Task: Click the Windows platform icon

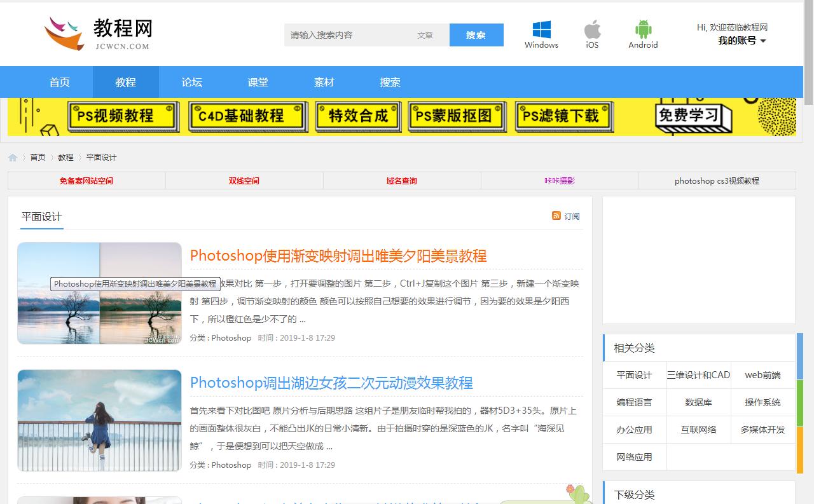Action: [x=541, y=29]
